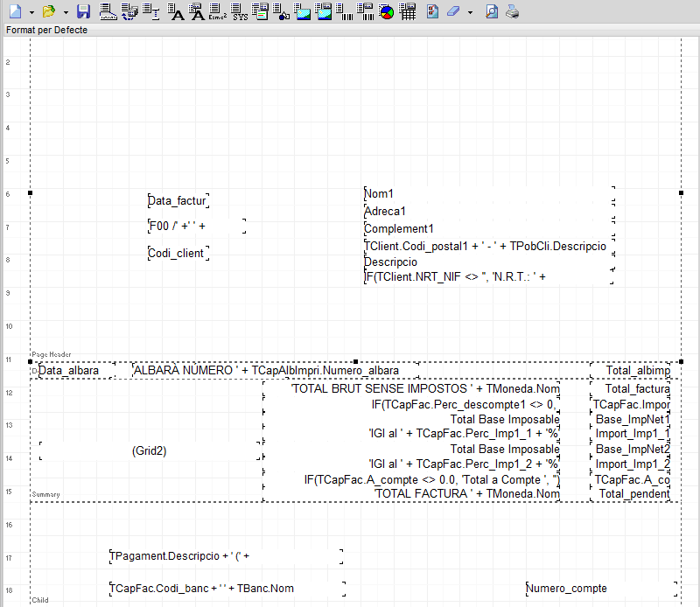700x607 pixels.
Task: Select the Total_albimp field
Action: 630,371
